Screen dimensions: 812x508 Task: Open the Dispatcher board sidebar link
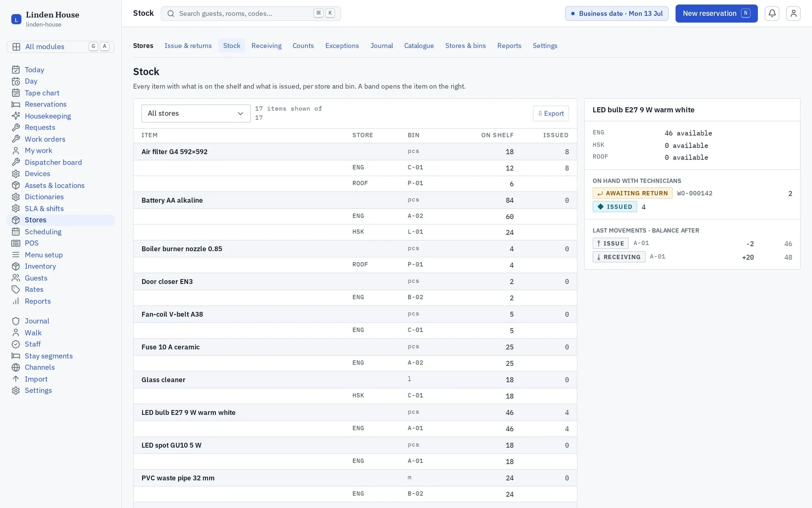tap(53, 163)
